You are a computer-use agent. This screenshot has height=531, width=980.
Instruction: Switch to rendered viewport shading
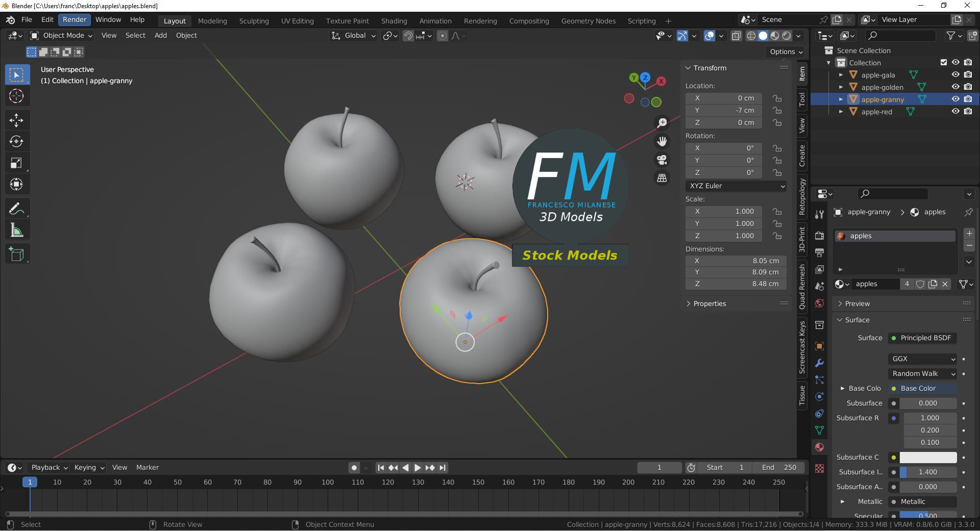(787, 36)
